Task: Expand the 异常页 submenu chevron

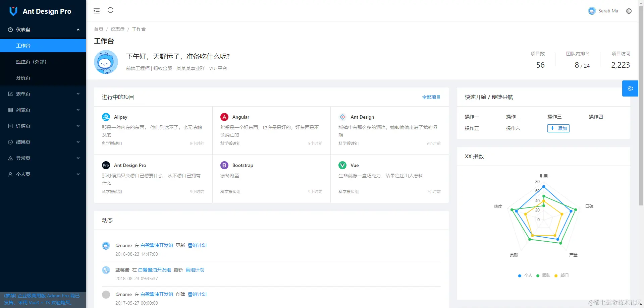Action: [78, 158]
